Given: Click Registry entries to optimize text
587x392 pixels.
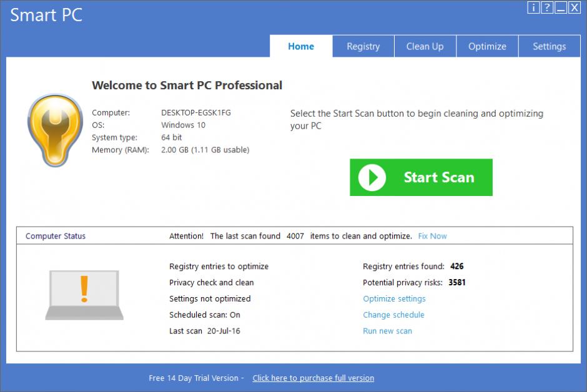Looking at the screenshot, I should point(219,267).
